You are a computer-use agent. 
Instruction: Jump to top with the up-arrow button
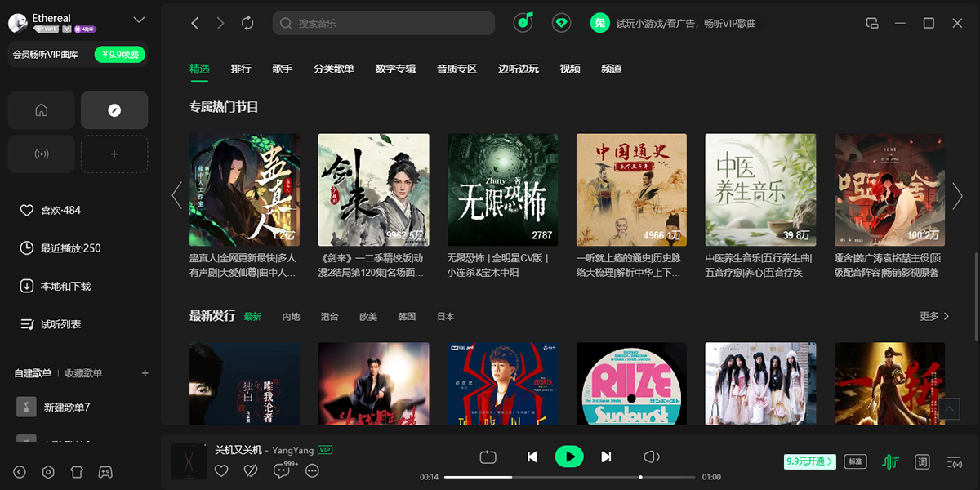pos(949,408)
